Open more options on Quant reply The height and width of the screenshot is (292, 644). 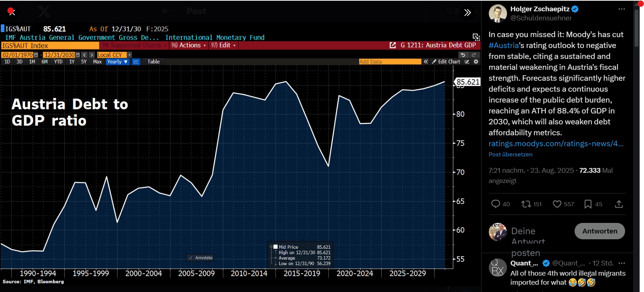[621, 263]
